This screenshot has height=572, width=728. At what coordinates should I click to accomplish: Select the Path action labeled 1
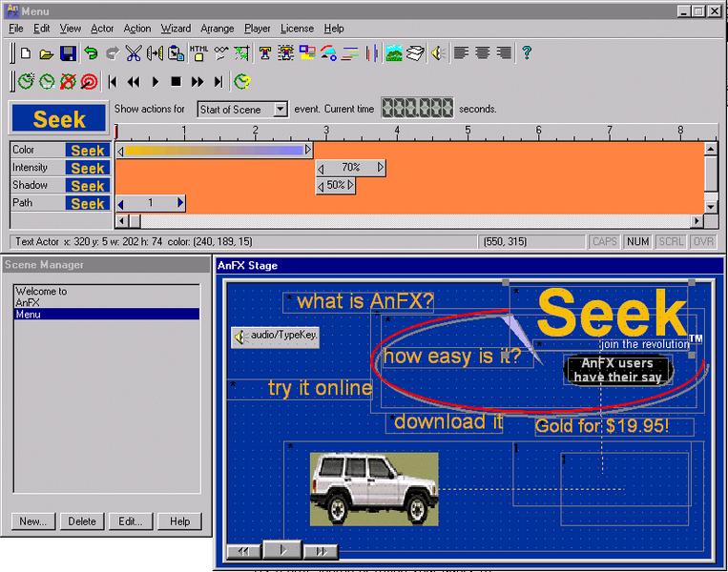151,203
